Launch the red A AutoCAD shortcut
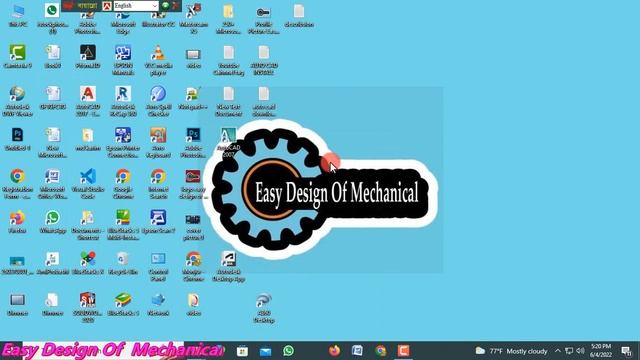 (88, 101)
